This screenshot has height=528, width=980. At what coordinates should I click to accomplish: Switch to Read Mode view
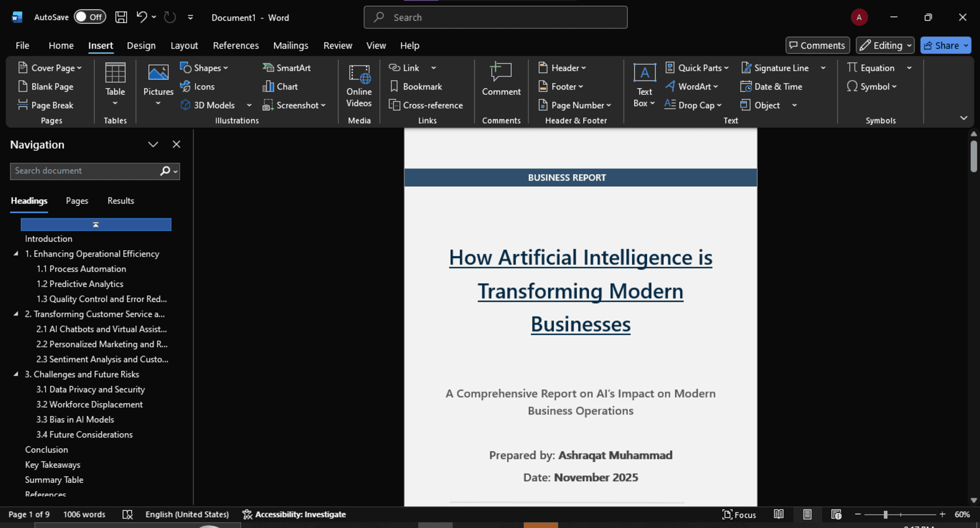(779, 515)
